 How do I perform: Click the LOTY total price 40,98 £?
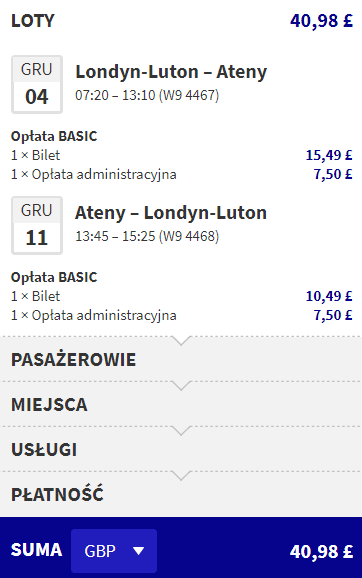pyautogui.click(x=321, y=21)
